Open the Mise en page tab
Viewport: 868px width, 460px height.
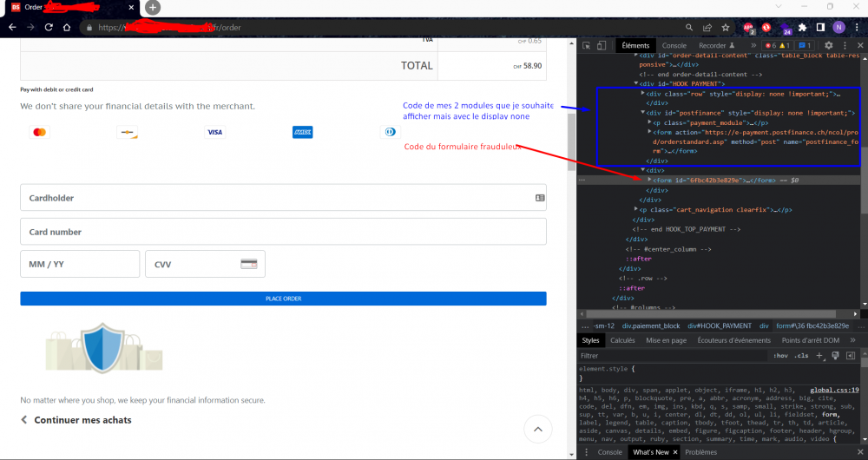coord(666,340)
